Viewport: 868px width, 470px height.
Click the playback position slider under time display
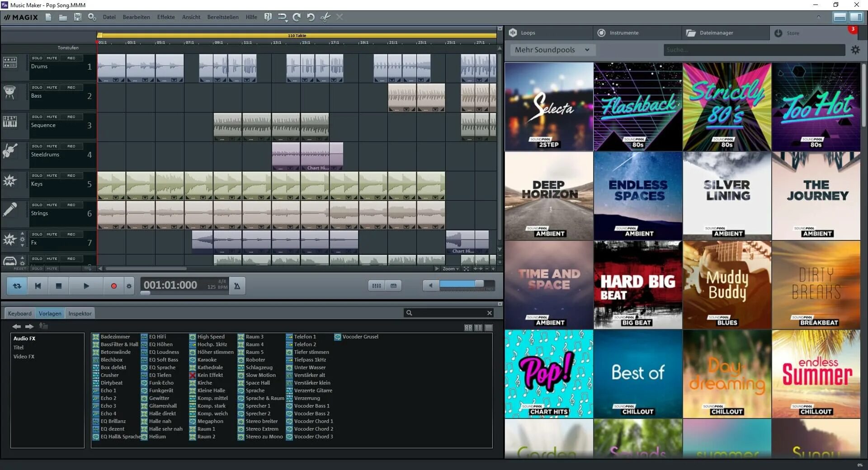pos(145,293)
